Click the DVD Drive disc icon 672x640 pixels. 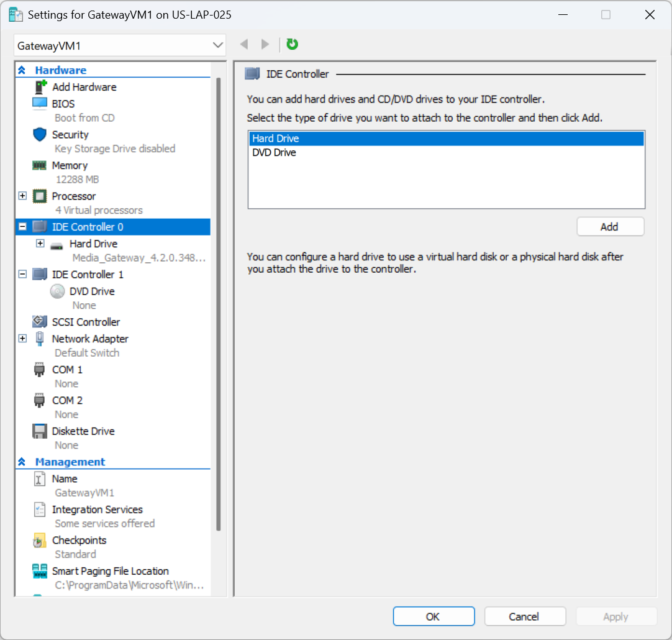point(57,291)
